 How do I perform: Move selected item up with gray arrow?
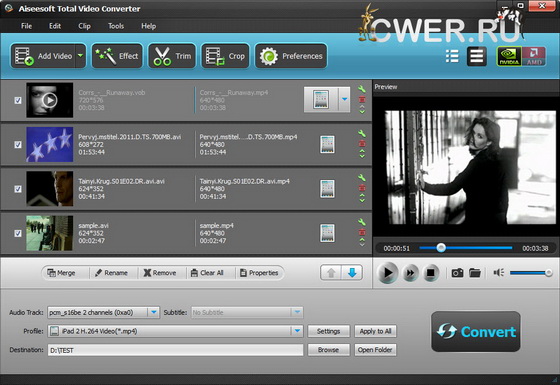pos(331,273)
